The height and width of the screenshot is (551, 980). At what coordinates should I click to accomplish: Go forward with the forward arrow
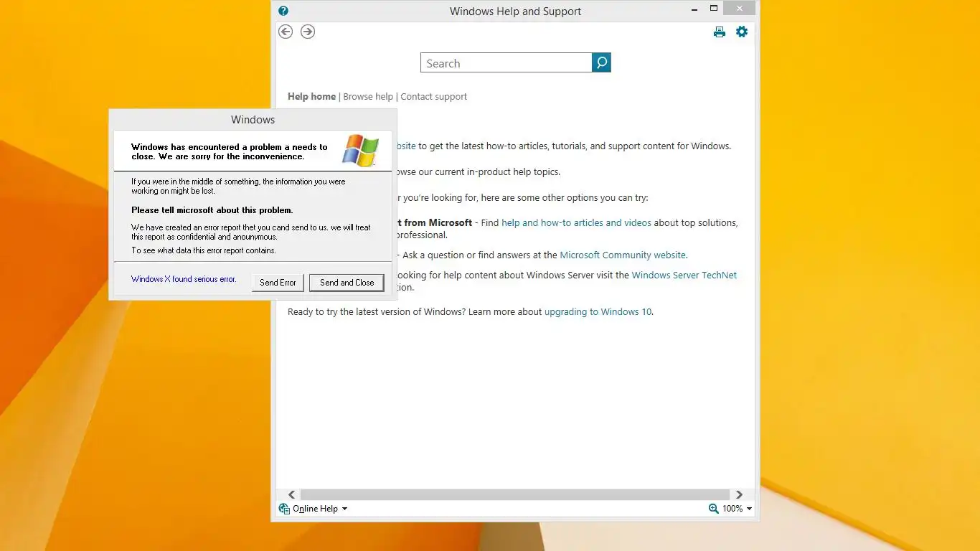click(308, 32)
